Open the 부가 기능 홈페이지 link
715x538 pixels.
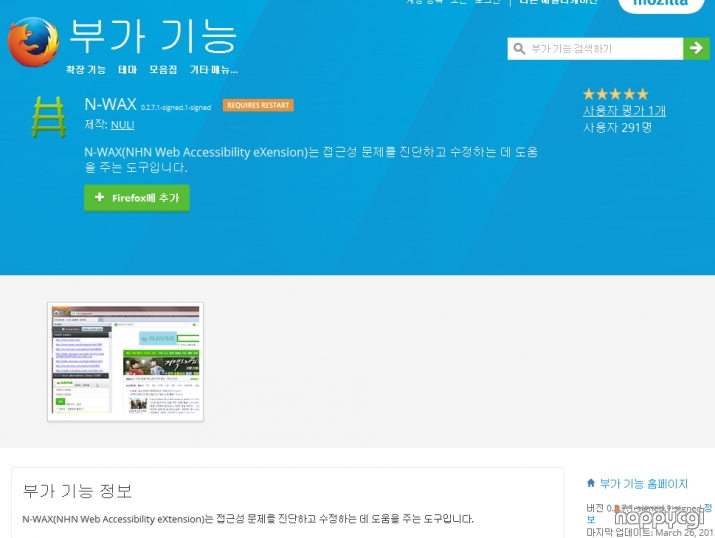click(x=643, y=483)
